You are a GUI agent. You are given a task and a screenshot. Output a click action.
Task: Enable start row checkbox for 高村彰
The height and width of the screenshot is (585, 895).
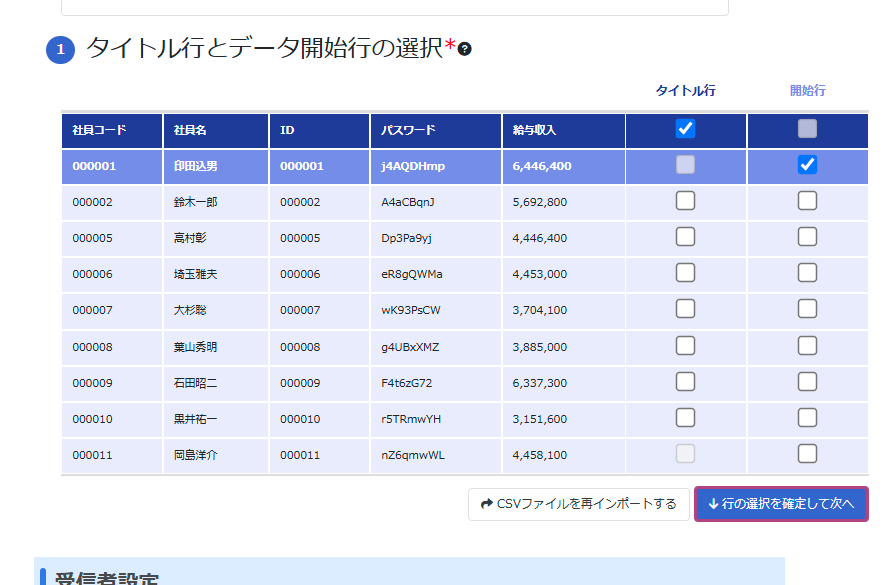(807, 237)
